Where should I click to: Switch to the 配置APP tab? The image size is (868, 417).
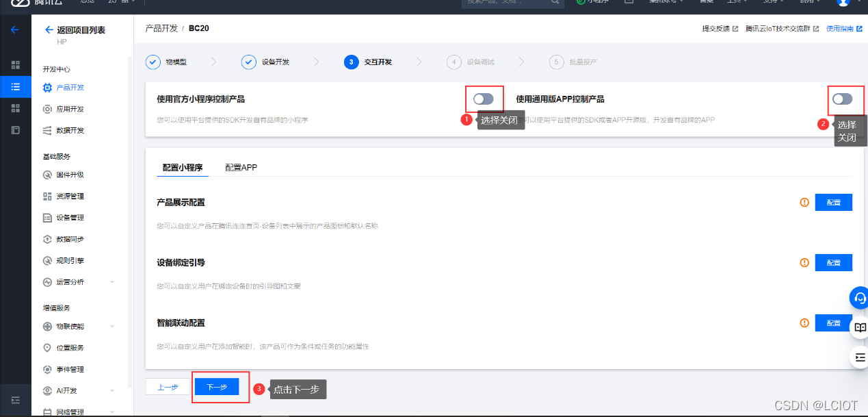click(x=241, y=166)
